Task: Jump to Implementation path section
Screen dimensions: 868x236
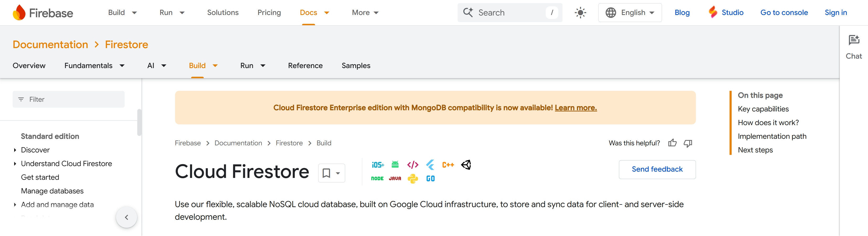Action: 772,136
